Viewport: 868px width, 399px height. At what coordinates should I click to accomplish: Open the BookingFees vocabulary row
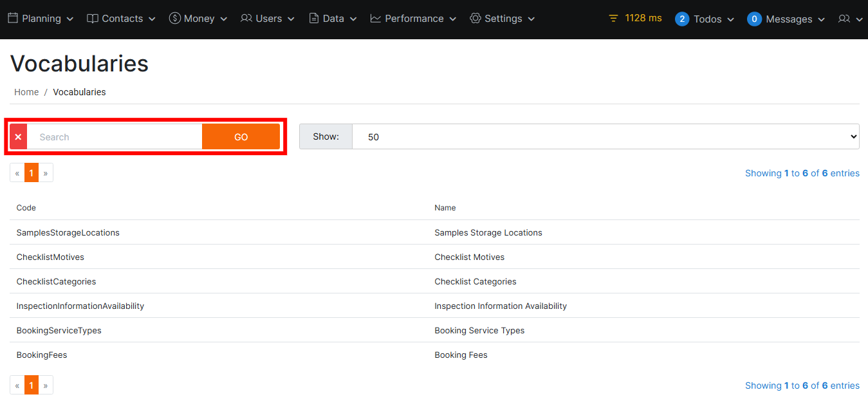point(42,355)
